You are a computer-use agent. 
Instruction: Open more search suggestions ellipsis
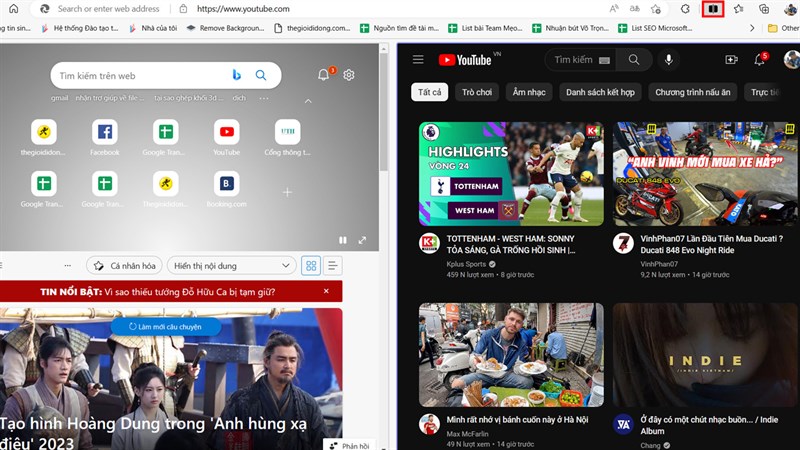[263, 98]
